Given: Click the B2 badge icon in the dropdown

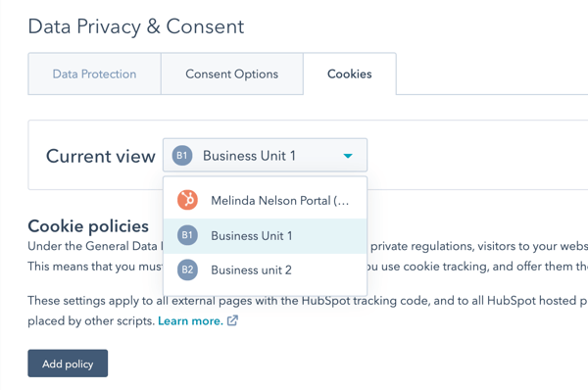Looking at the screenshot, I should [x=187, y=269].
